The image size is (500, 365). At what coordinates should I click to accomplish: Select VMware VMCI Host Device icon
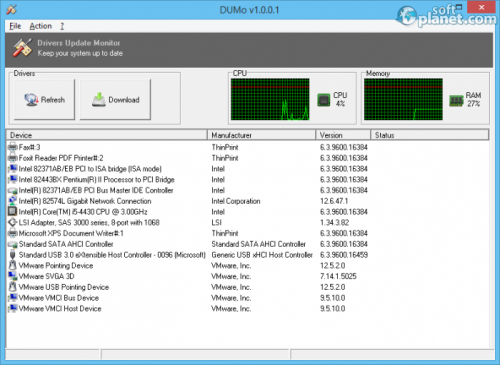12,308
